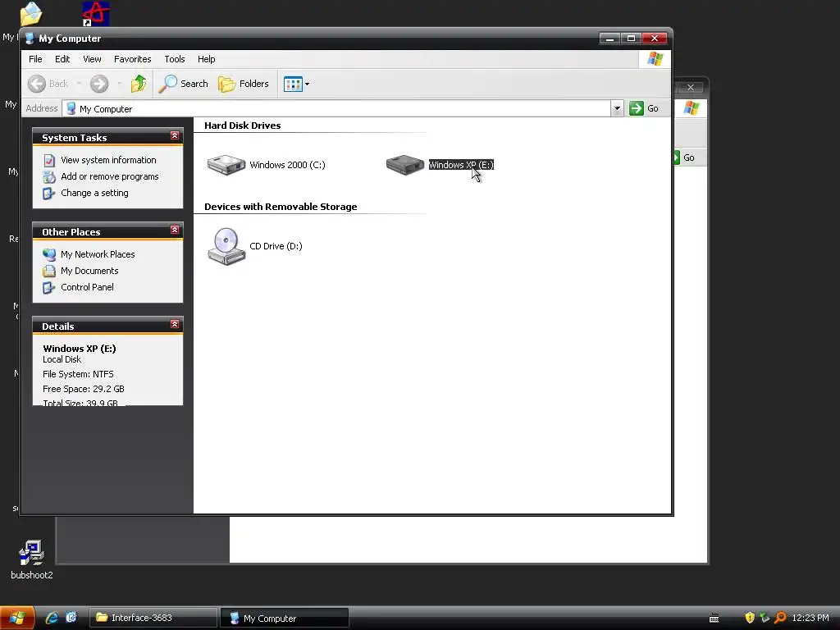The height and width of the screenshot is (630, 840).
Task: Click the 12:23 PM clock
Action: coord(810,618)
